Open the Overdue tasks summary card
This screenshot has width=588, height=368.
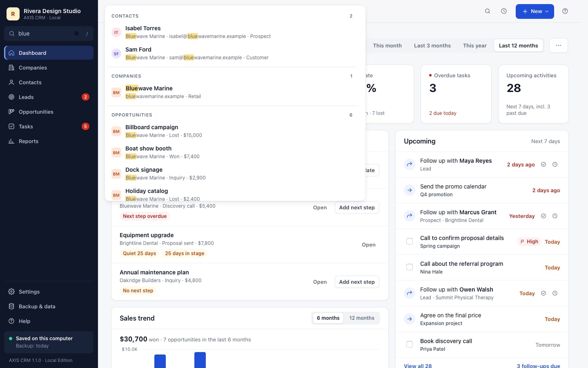coord(456,94)
